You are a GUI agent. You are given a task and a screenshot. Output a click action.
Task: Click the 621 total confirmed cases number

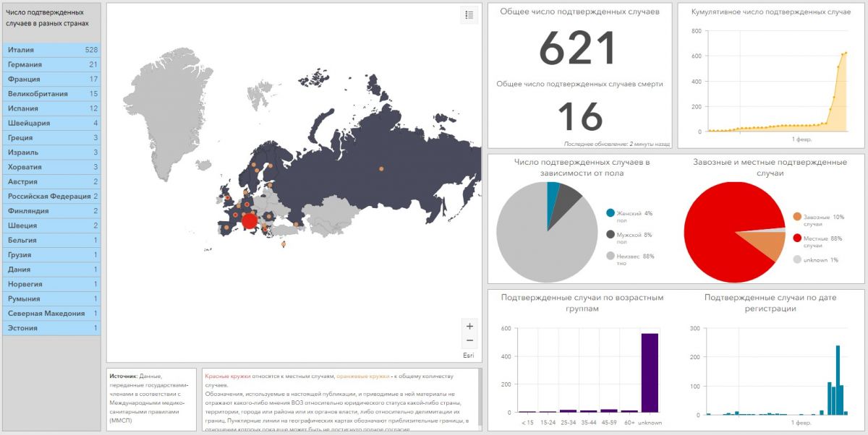(579, 49)
